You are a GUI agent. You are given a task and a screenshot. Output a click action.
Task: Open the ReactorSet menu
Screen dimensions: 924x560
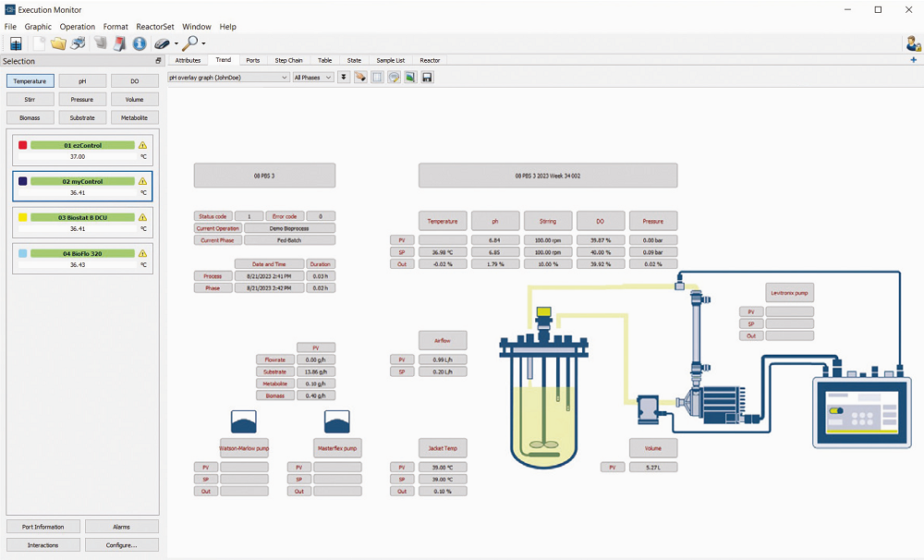click(x=155, y=27)
